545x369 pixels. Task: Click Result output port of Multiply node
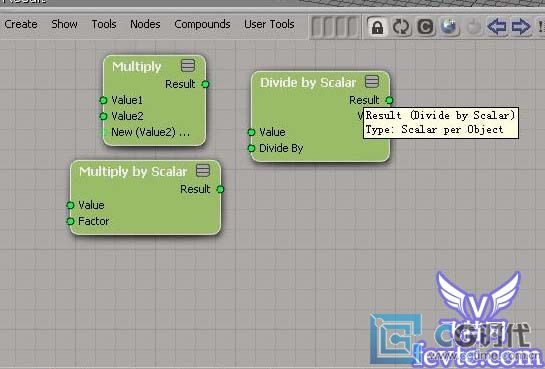[x=205, y=84]
